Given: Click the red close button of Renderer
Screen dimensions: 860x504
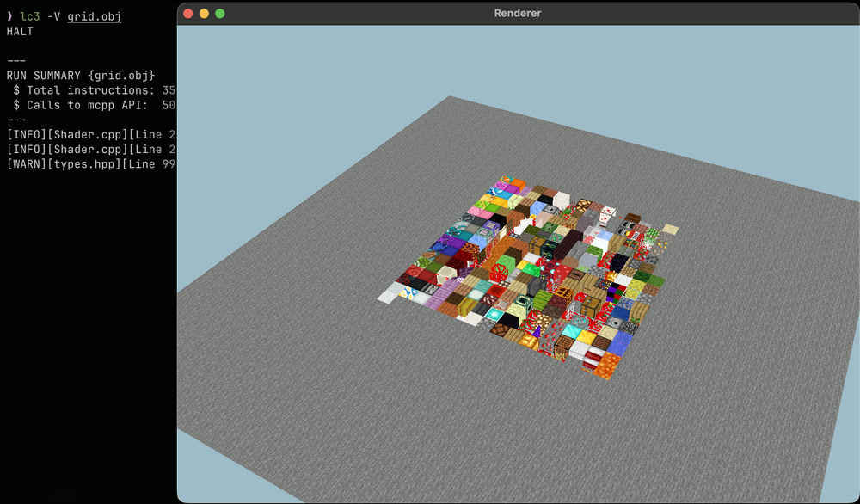Looking at the screenshot, I should [x=187, y=13].
